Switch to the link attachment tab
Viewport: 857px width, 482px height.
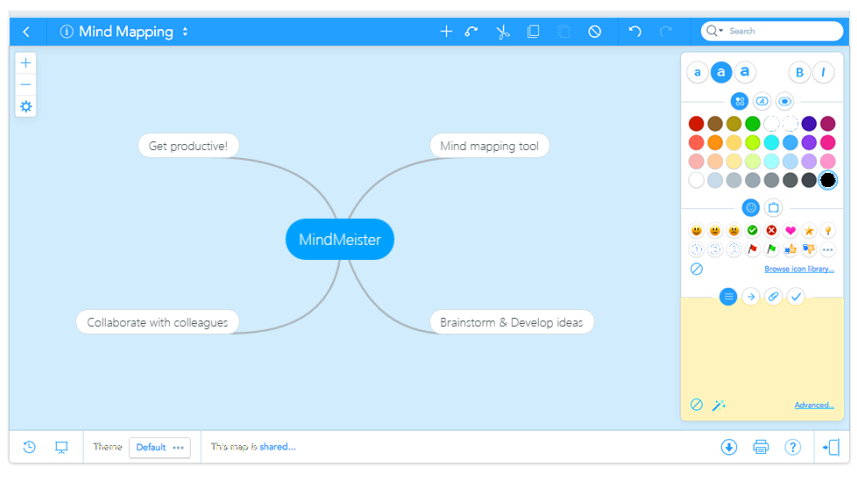tap(773, 297)
